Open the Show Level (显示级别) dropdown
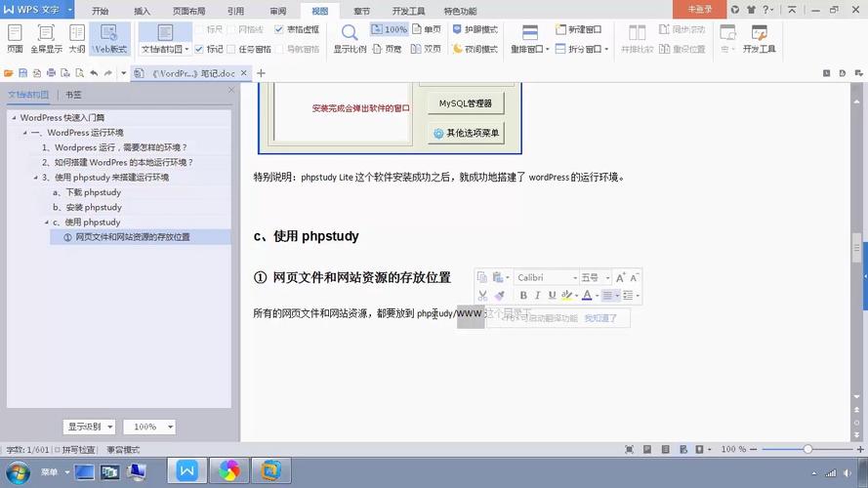Image resolution: width=868 pixels, height=488 pixels. tap(89, 427)
